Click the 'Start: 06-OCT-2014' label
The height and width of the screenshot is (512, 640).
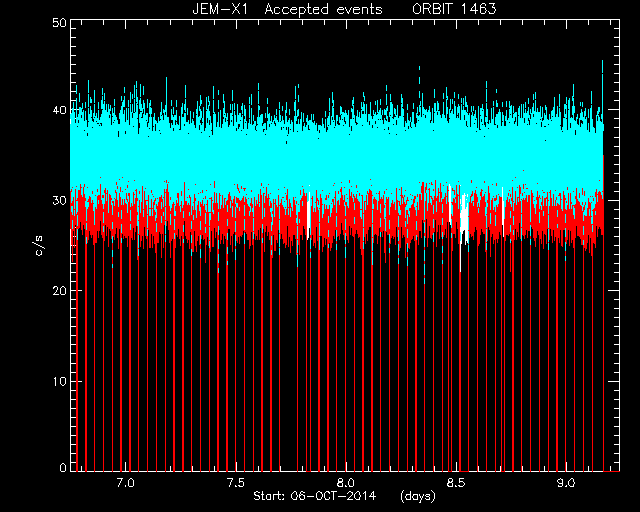tap(314, 496)
